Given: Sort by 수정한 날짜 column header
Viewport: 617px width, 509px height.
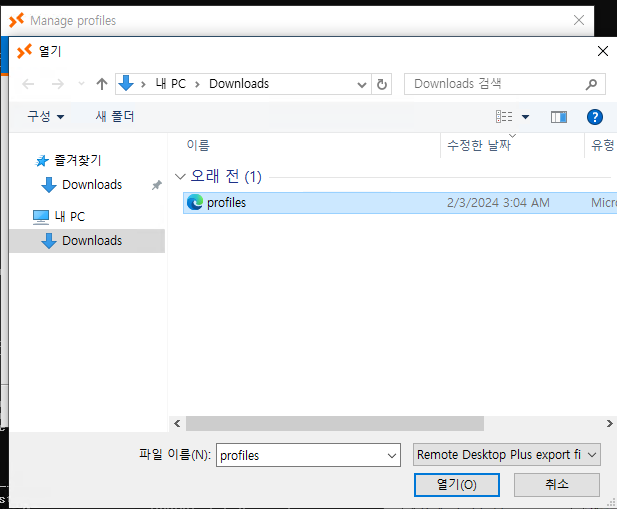Looking at the screenshot, I should point(479,145).
